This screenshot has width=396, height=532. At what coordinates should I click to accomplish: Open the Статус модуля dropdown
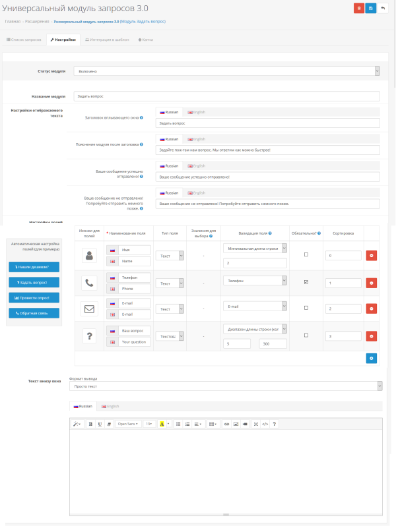click(226, 71)
